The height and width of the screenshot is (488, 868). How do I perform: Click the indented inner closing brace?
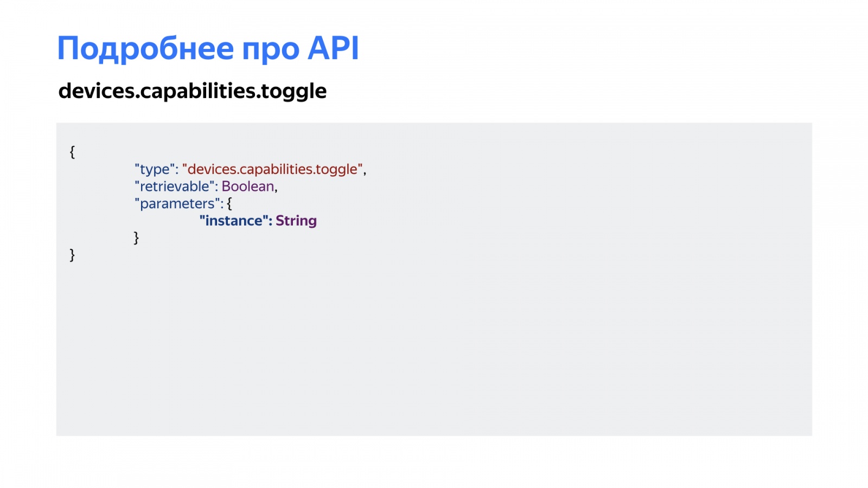click(136, 237)
